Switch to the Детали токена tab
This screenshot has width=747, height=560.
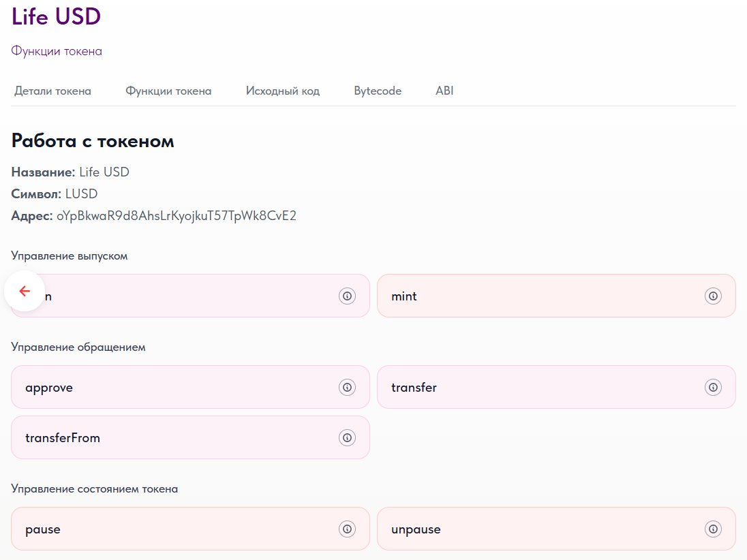pyautogui.click(x=52, y=91)
